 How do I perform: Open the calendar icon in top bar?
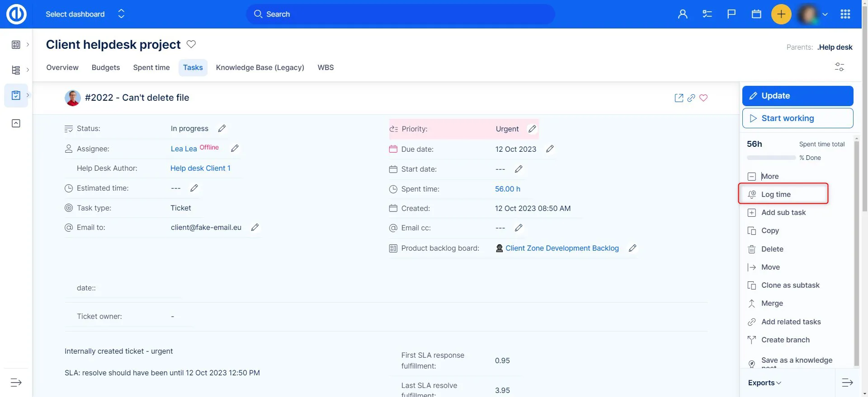click(756, 14)
